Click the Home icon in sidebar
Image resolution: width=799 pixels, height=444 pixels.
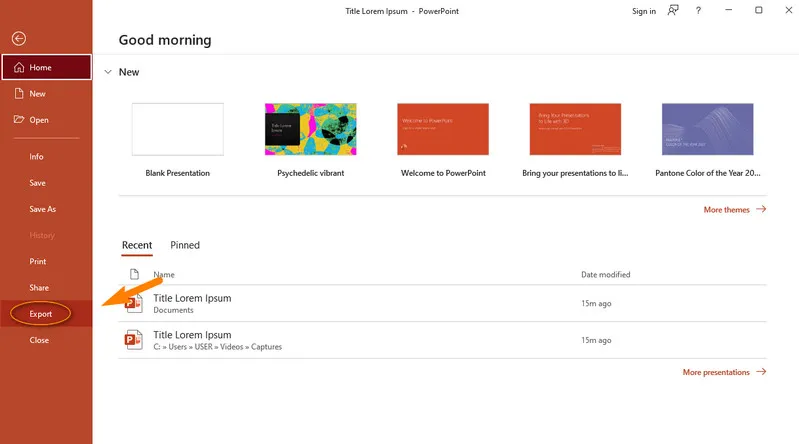pos(18,68)
